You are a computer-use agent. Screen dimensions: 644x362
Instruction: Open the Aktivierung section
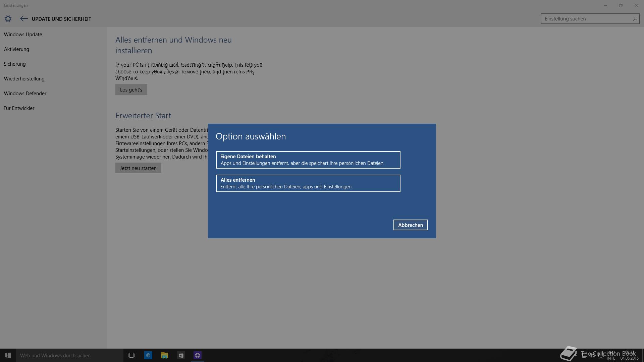[x=16, y=49]
